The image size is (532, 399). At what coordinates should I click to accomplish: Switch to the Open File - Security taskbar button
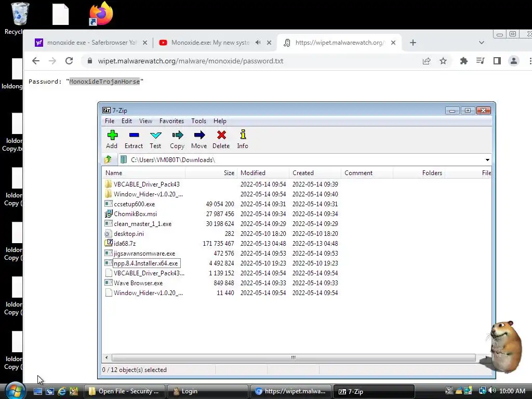[125, 391]
